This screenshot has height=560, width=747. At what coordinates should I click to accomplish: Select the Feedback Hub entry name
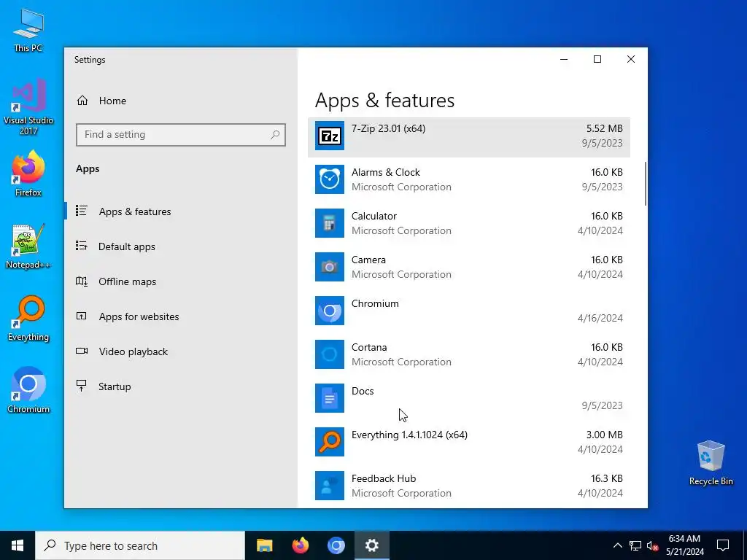click(384, 478)
